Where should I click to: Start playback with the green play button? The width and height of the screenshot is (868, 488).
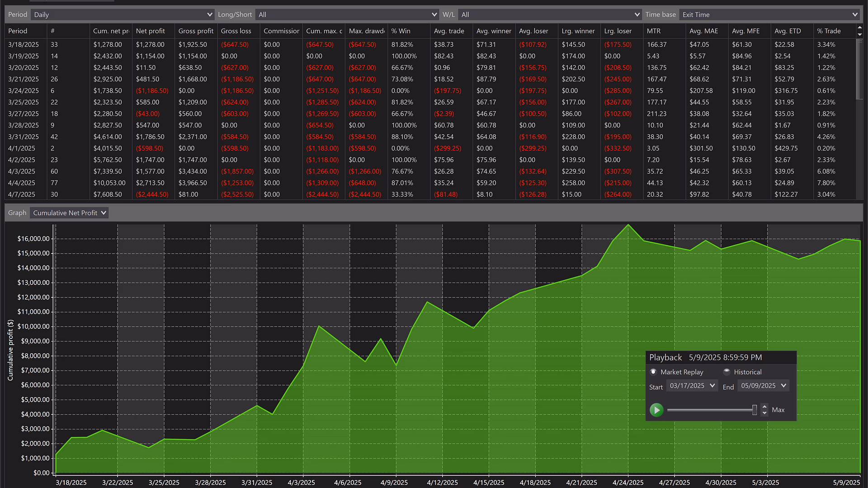point(656,410)
